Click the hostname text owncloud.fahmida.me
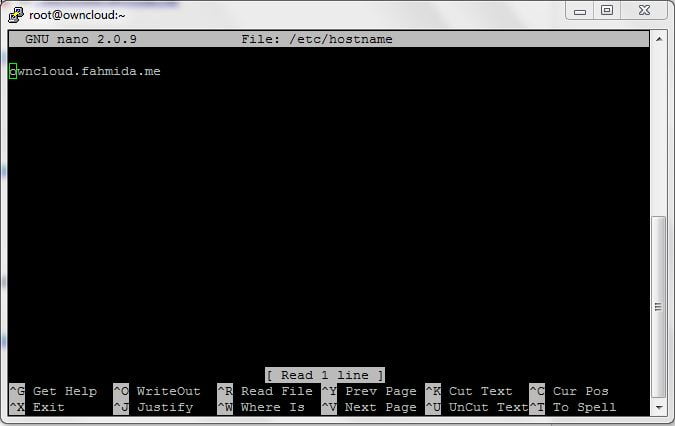 [85, 71]
